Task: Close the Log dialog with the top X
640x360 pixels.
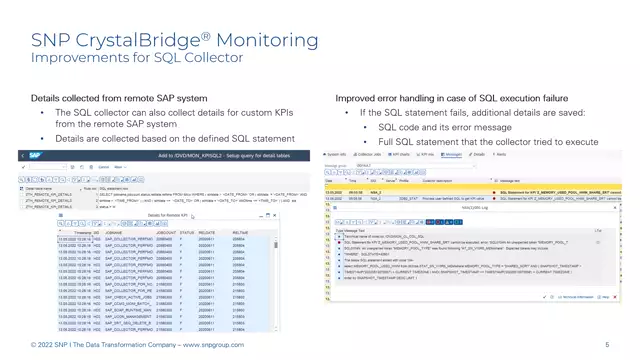Action: pyautogui.click(x=615, y=208)
